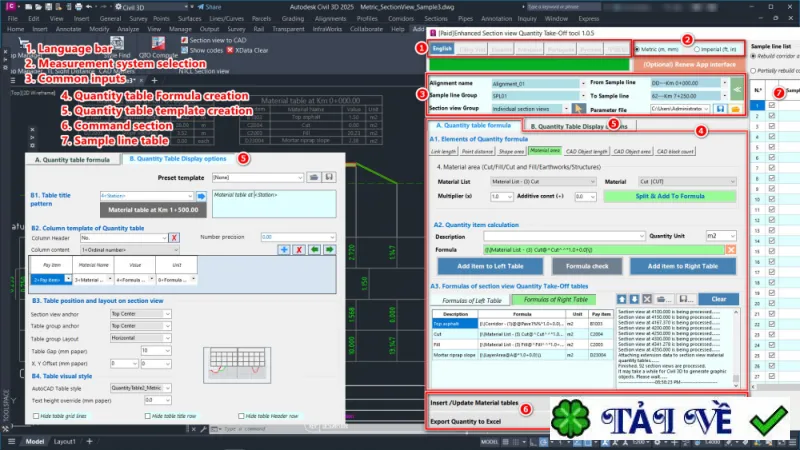This screenshot has width=800, height=450.
Task: Toggle the checkbox for sample line row 1
Action: [771, 105]
